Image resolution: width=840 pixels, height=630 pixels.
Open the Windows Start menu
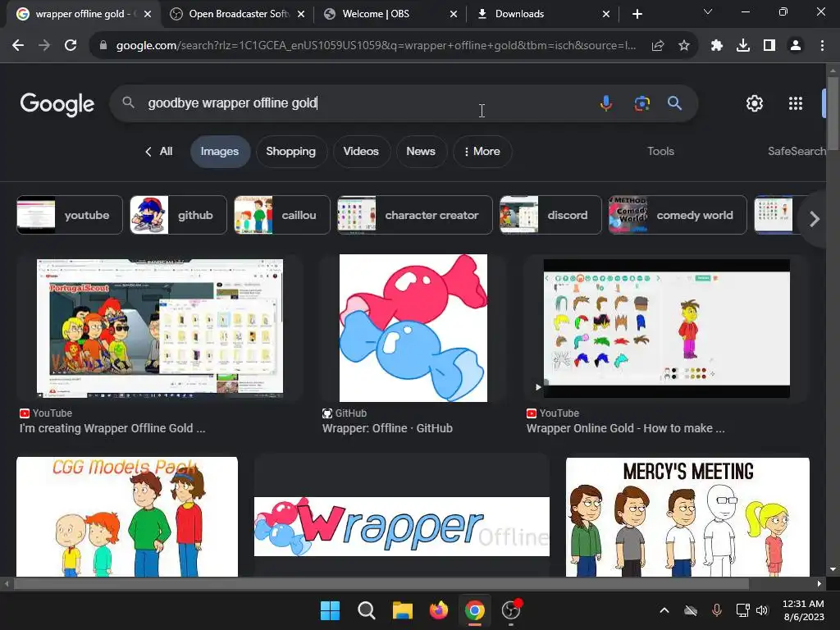tap(330, 610)
